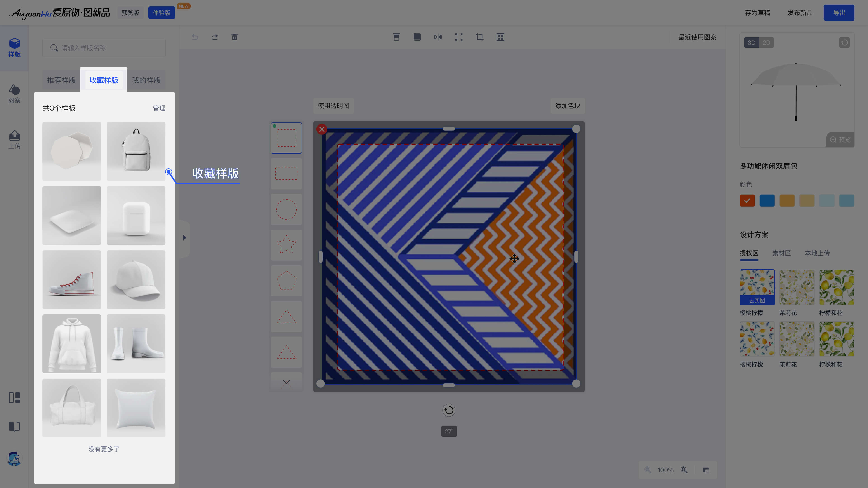The image size is (868, 488).
Task: Click the redo arrow icon
Action: [215, 37]
